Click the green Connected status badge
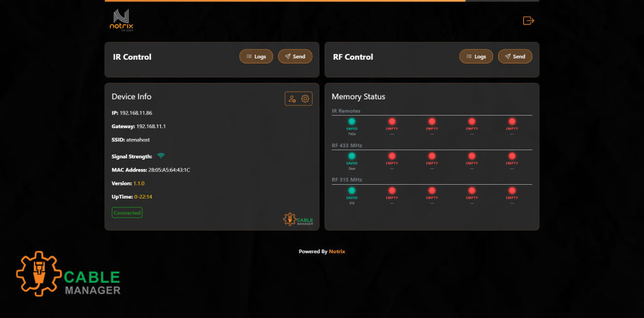Viewport: 644px width, 318px height. 127,213
